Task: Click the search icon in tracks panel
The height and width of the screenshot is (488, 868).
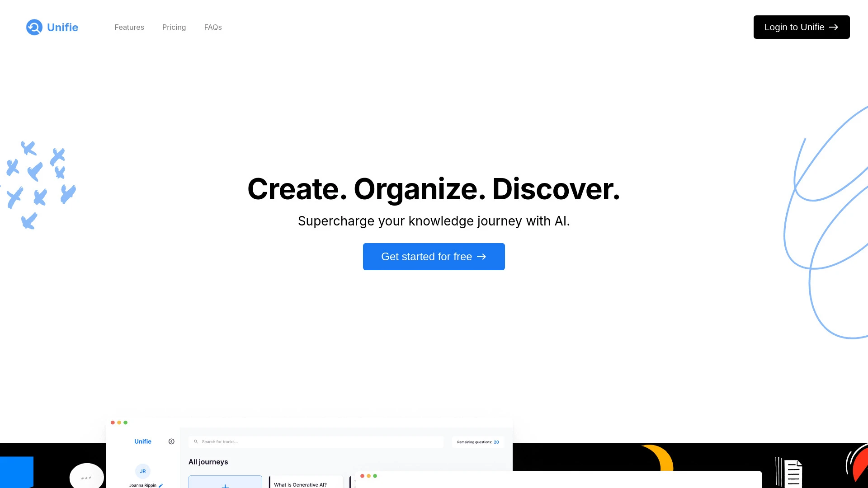Action: 196,441
